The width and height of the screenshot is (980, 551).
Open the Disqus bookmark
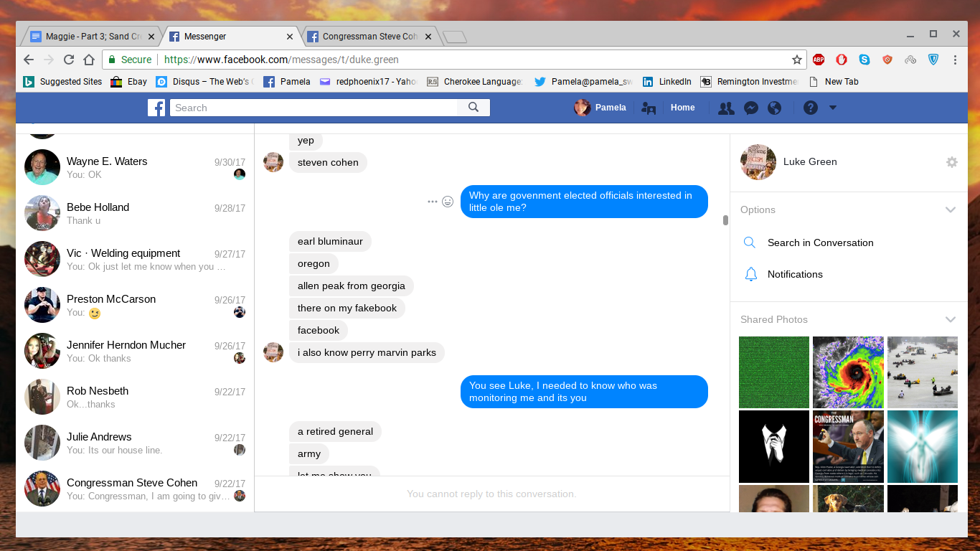pos(204,82)
